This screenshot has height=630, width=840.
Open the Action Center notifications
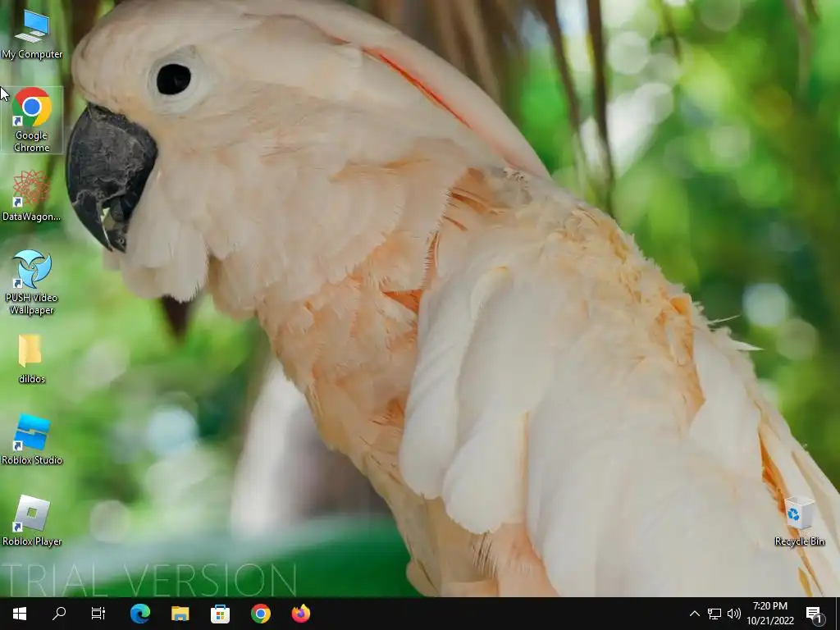coord(815,614)
